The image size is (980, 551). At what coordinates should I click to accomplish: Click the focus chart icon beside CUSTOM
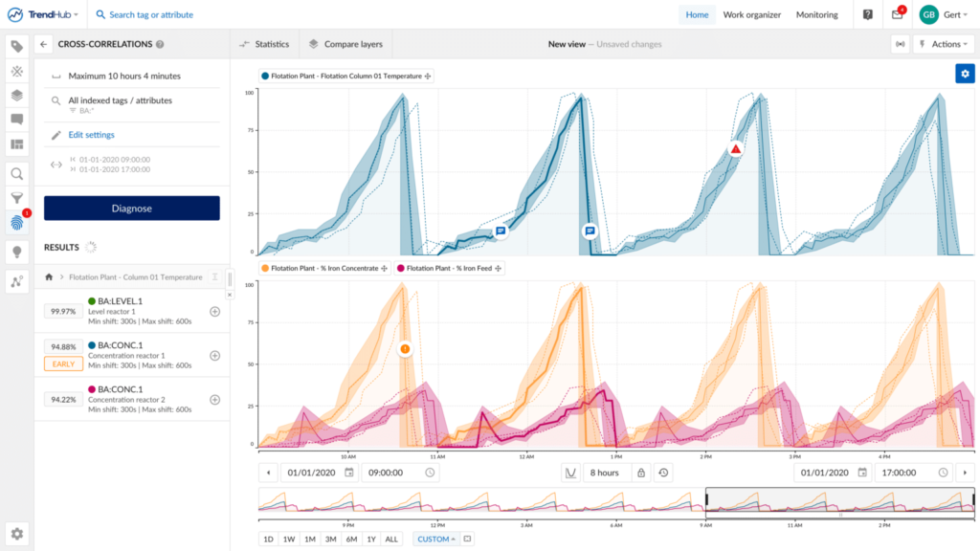coord(467,540)
